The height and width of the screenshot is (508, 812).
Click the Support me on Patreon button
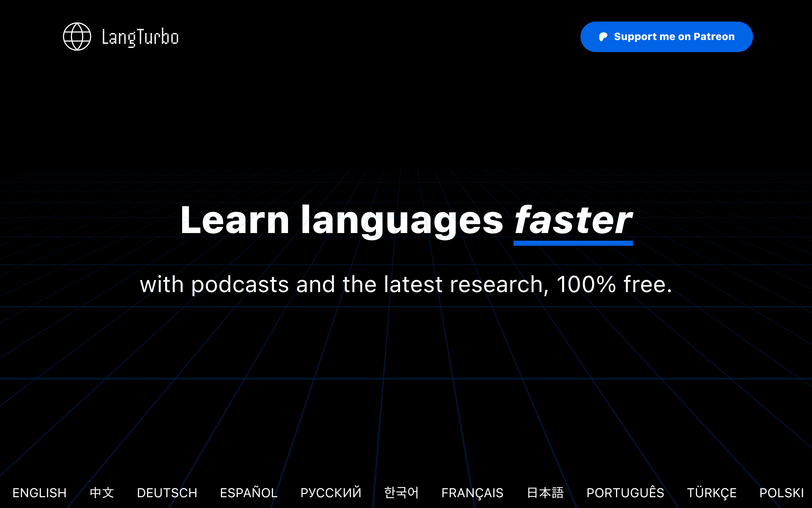click(666, 37)
